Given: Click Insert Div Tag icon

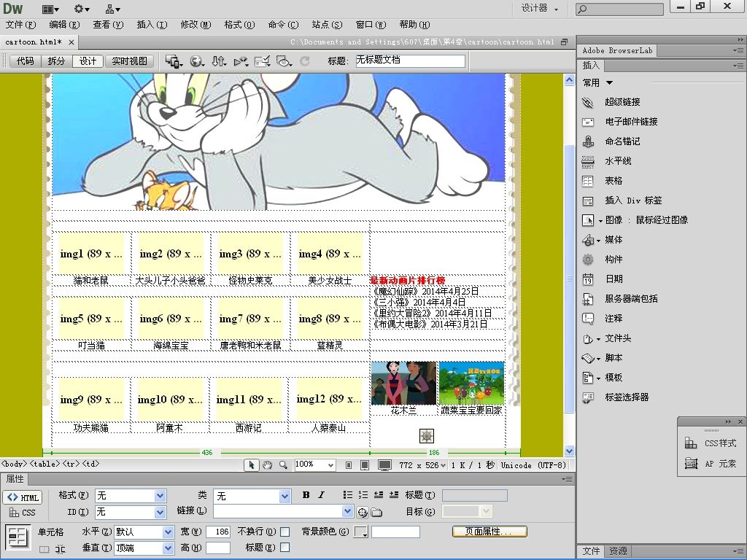Looking at the screenshot, I should (x=588, y=201).
